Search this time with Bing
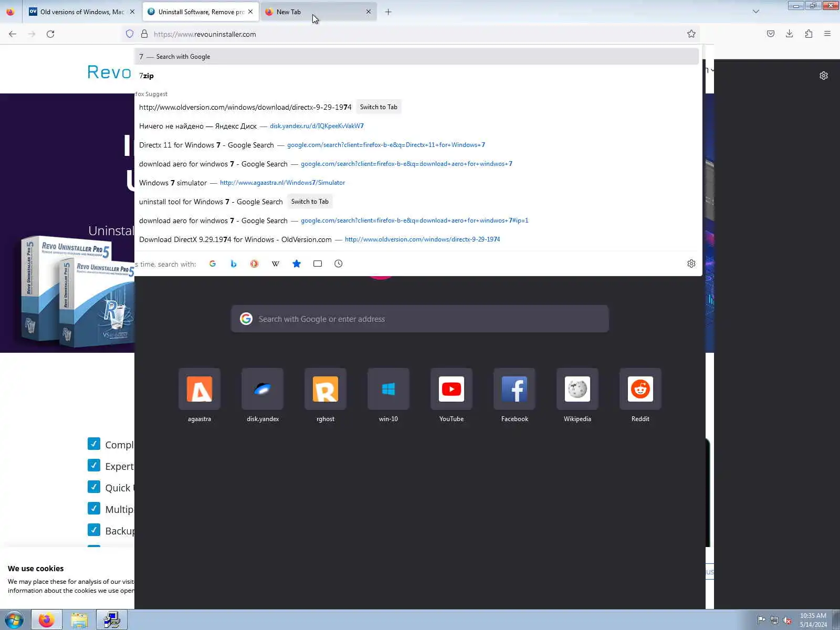This screenshot has width=840, height=630. pyautogui.click(x=234, y=264)
